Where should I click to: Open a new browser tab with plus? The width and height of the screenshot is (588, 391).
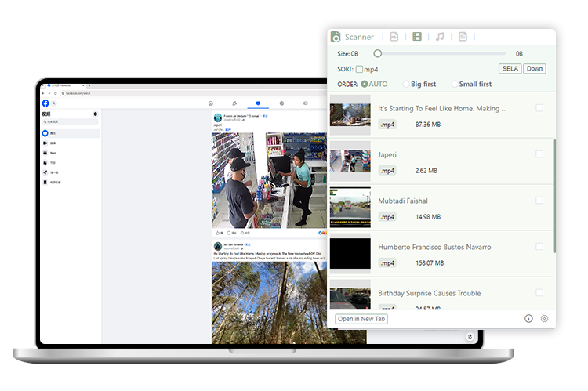pyautogui.click(x=91, y=85)
